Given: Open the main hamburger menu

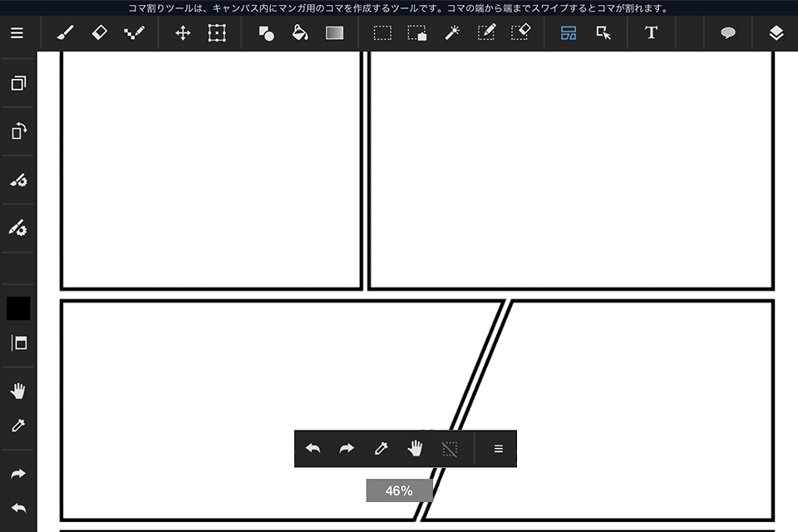Looking at the screenshot, I should pos(17,33).
